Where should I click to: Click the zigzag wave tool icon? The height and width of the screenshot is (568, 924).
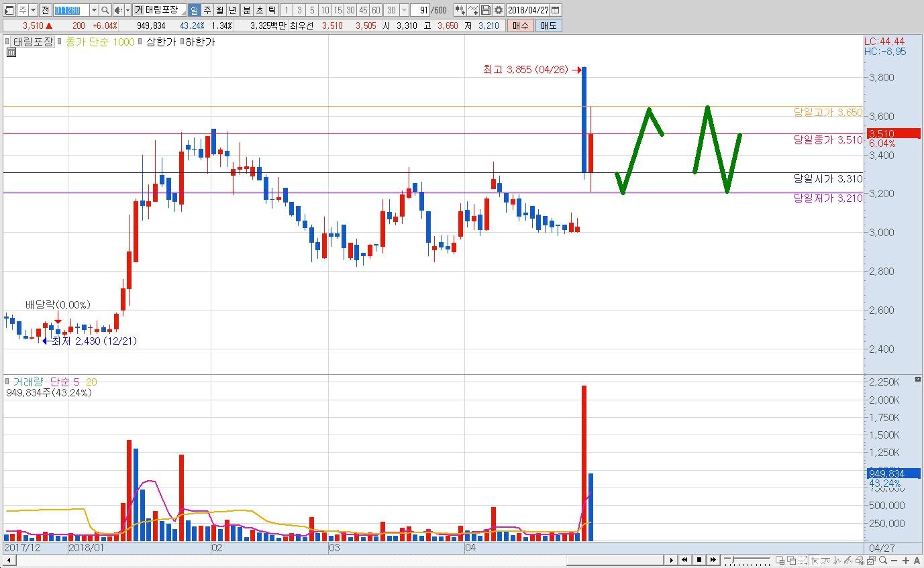point(826,561)
